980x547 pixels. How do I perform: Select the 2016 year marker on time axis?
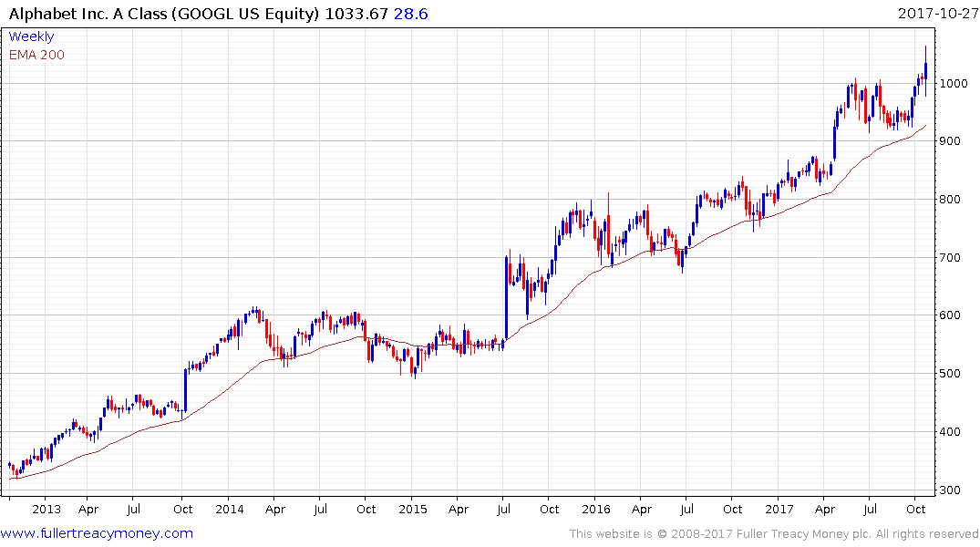pyautogui.click(x=595, y=510)
